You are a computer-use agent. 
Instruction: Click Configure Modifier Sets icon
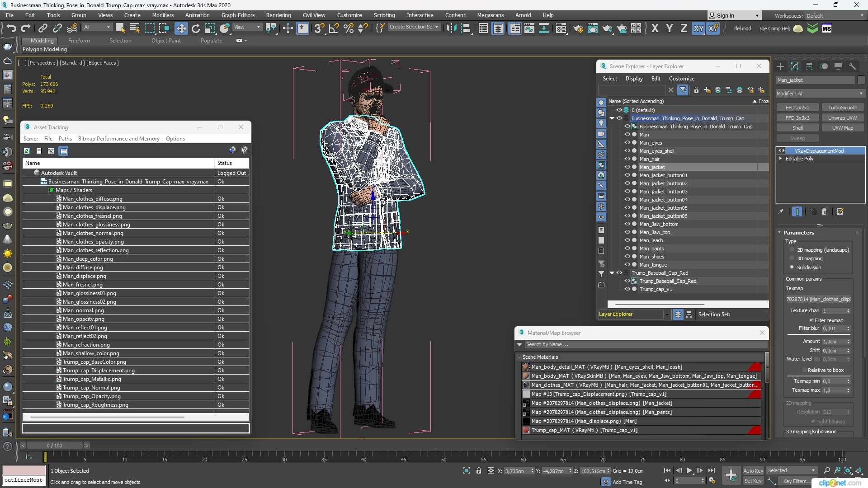point(840,211)
